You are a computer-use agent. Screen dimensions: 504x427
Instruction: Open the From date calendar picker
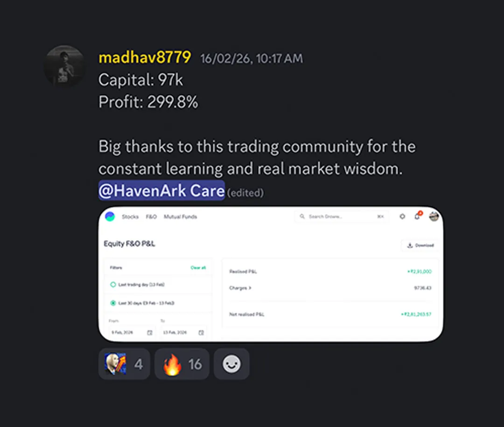click(x=150, y=333)
